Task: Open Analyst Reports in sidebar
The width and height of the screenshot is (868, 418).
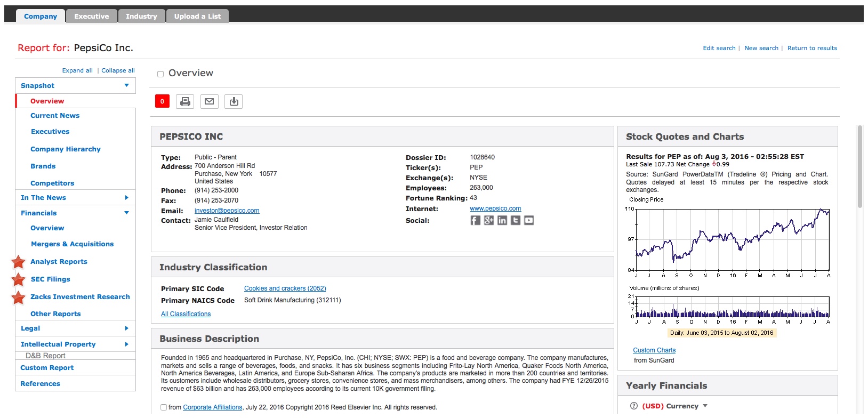Action: (x=59, y=261)
